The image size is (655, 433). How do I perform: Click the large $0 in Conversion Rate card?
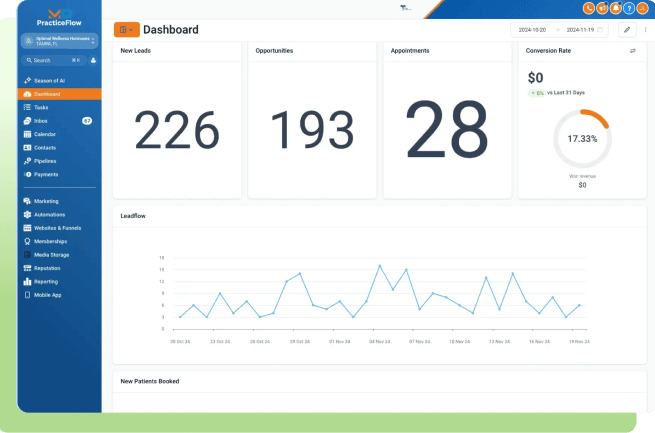click(536, 78)
